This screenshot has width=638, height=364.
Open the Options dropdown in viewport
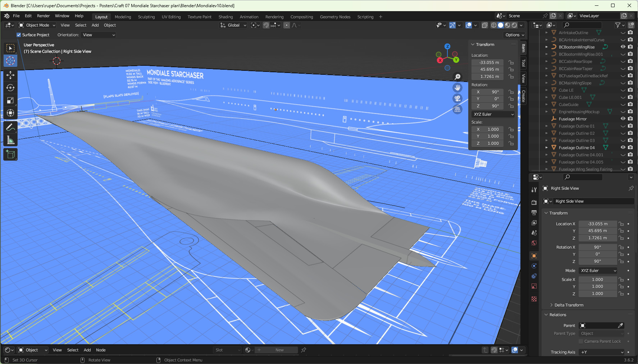(x=515, y=35)
